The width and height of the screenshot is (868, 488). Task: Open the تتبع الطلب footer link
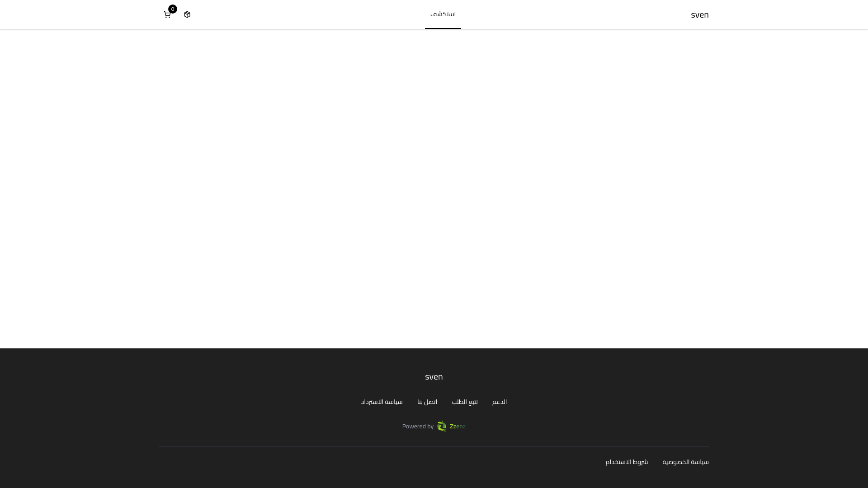tap(465, 402)
